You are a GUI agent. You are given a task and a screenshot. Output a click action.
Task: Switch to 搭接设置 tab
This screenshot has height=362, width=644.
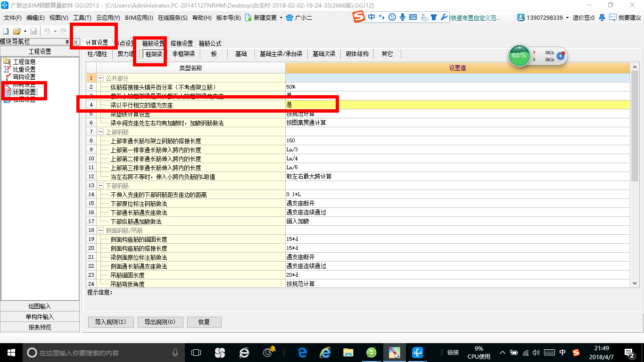tap(182, 43)
